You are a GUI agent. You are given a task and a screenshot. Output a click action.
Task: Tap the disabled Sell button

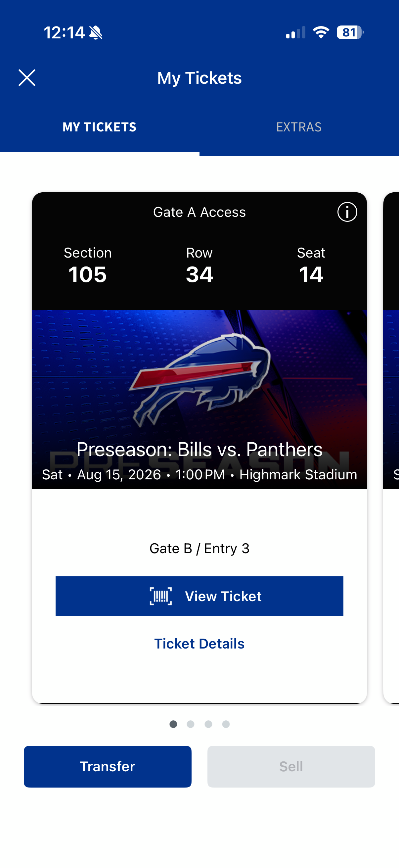tap(291, 766)
